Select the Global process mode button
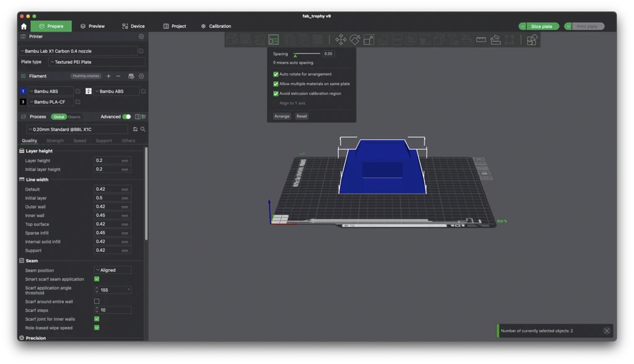The width and height of the screenshot is (634, 364). pyautogui.click(x=59, y=117)
